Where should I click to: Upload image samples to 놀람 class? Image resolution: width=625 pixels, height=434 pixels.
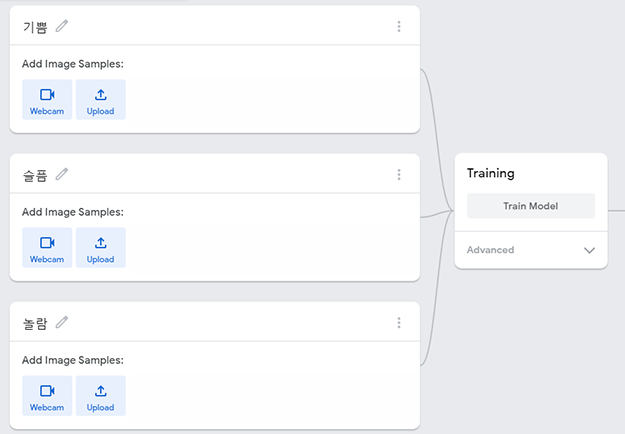coord(101,396)
